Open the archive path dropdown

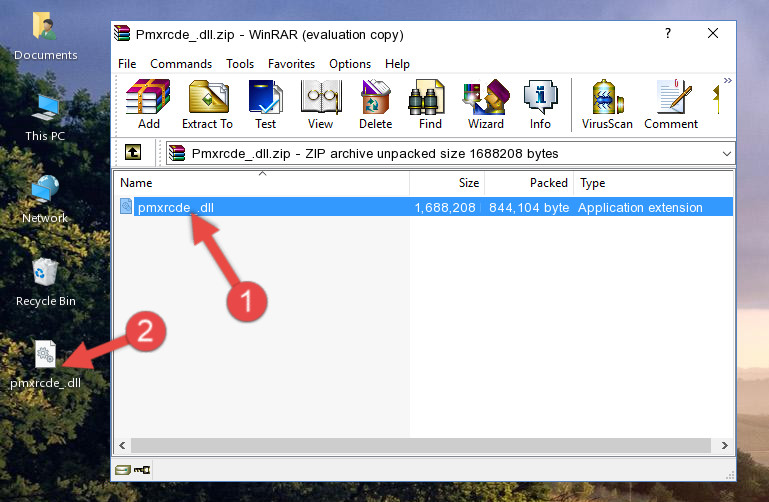tap(726, 154)
